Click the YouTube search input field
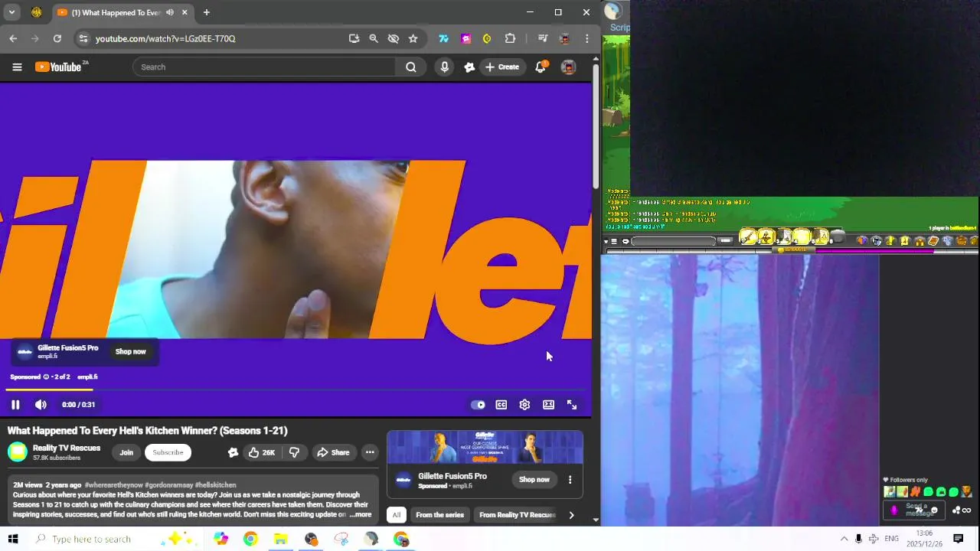980x551 pixels. (264, 67)
